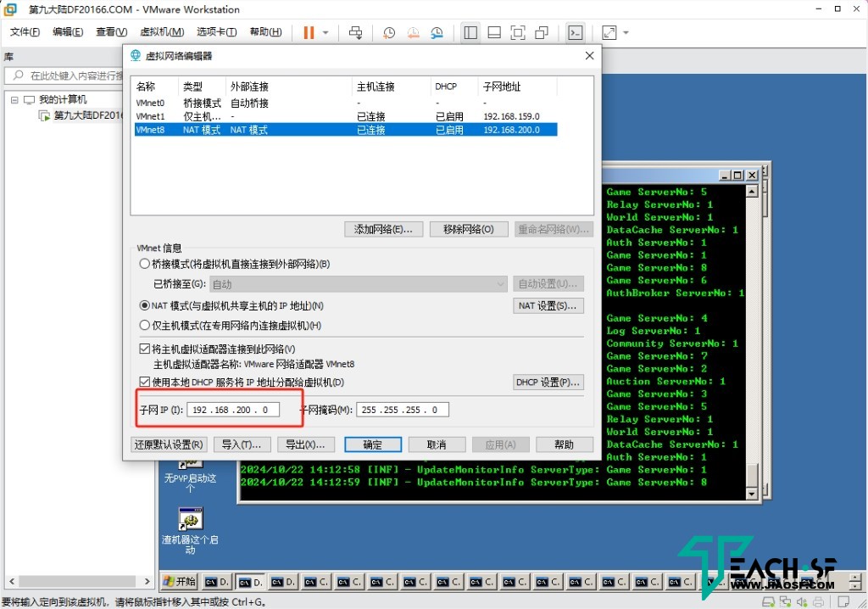
Task: Open DHCP 设置 button
Action: click(548, 383)
